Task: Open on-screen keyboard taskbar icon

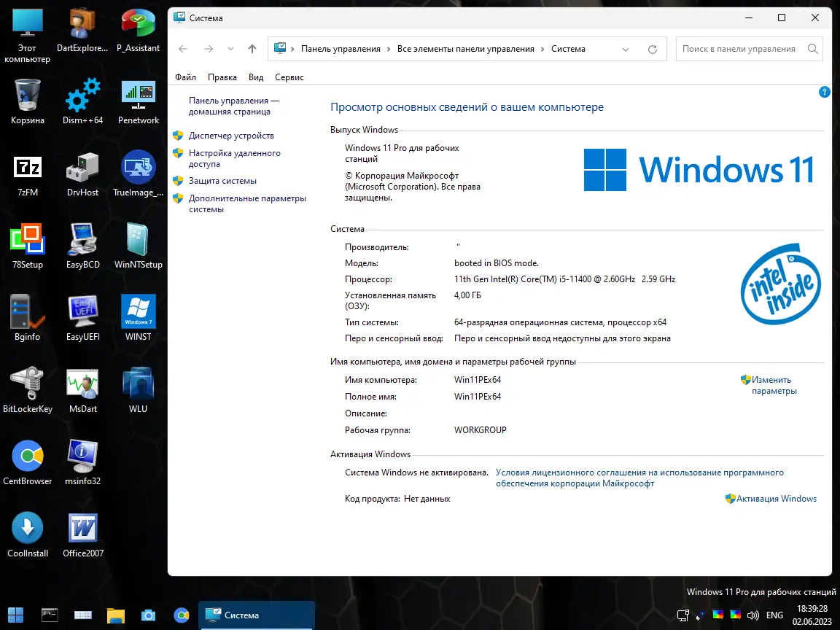Action: [82, 615]
